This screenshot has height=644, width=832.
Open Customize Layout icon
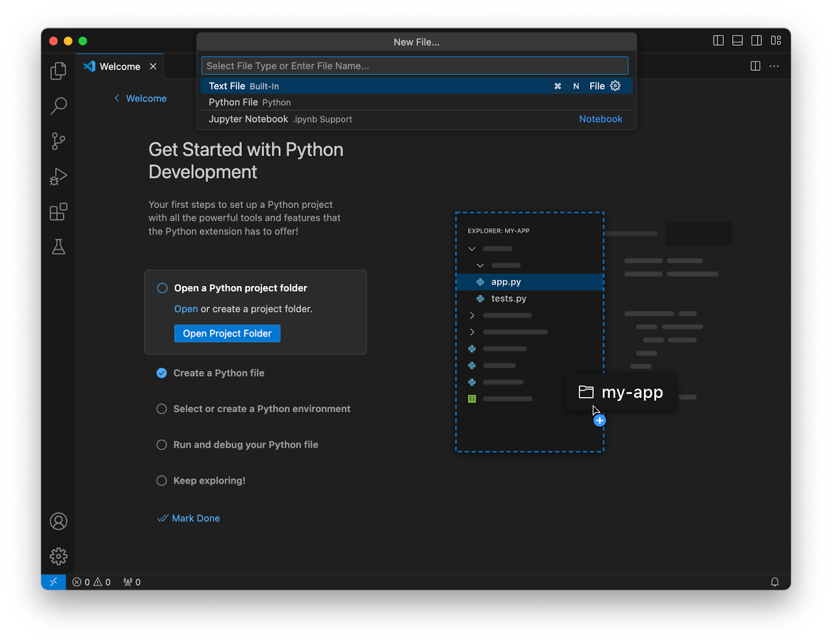[x=776, y=41]
